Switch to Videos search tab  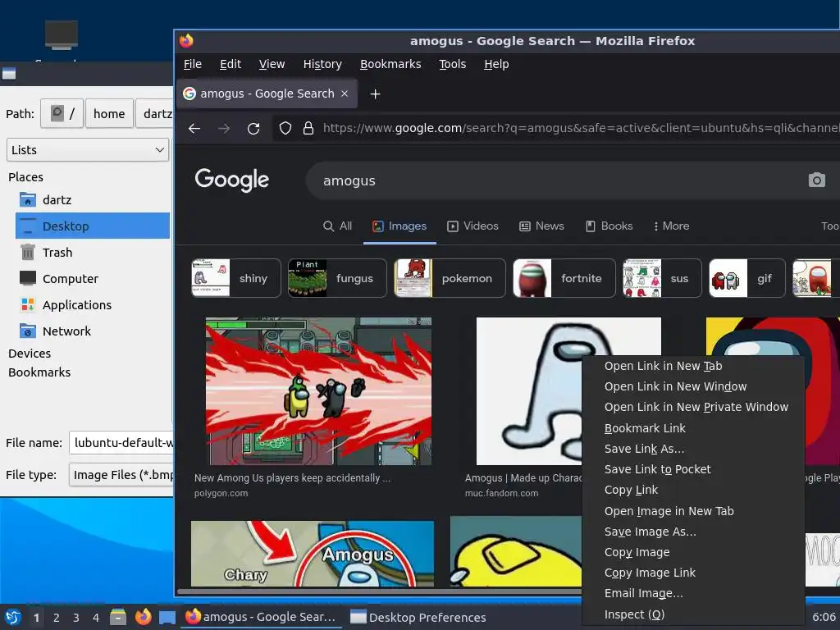coord(472,226)
